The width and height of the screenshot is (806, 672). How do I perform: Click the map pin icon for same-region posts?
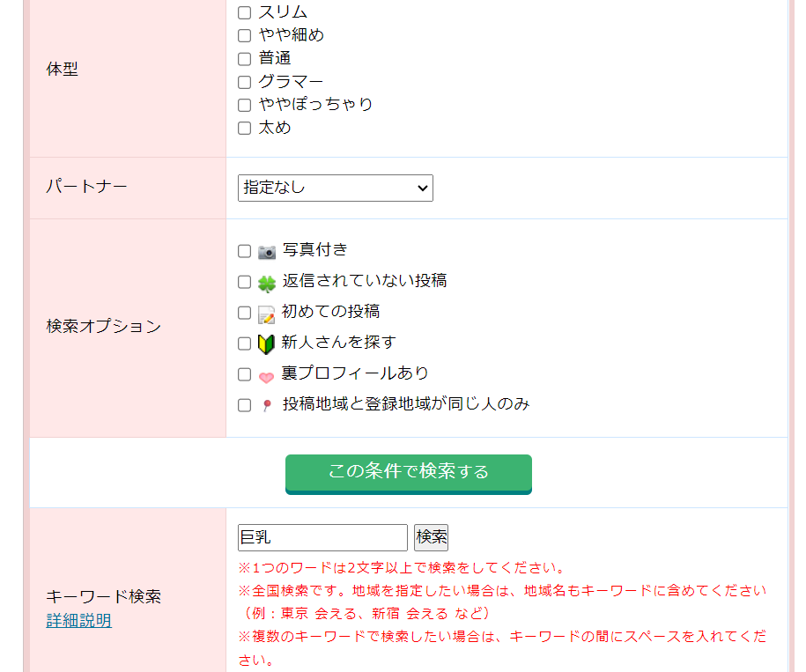[267, 406]
